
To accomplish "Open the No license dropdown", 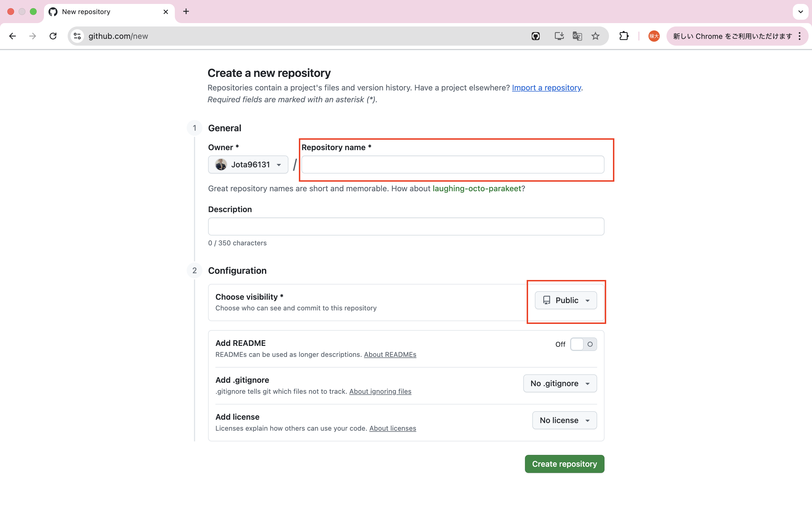I will coord(564,420).
